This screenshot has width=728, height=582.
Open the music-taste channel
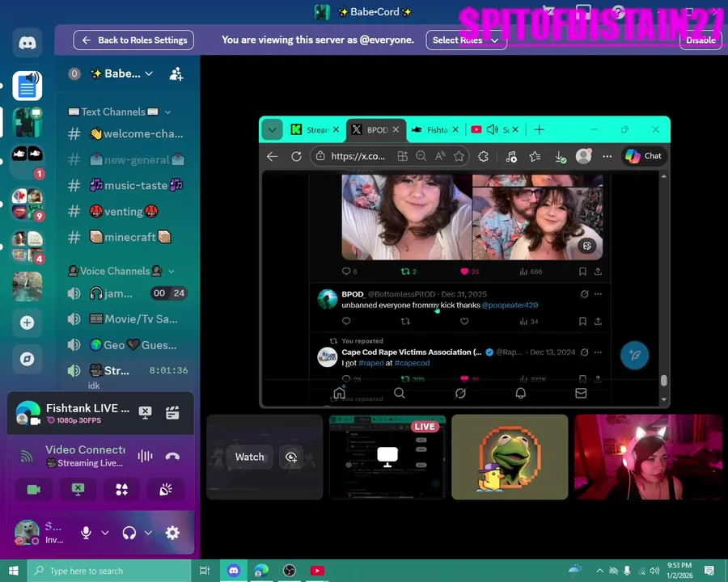126,186
